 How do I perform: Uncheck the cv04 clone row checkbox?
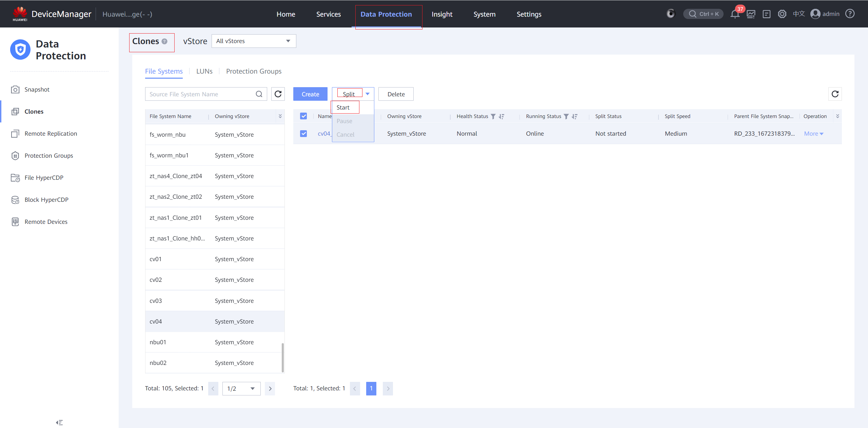click(303, 134)
